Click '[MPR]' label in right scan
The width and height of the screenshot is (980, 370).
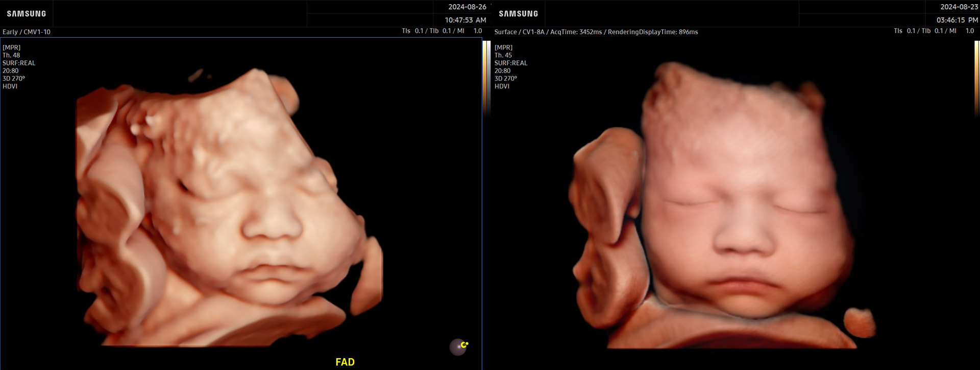[503, 48]
